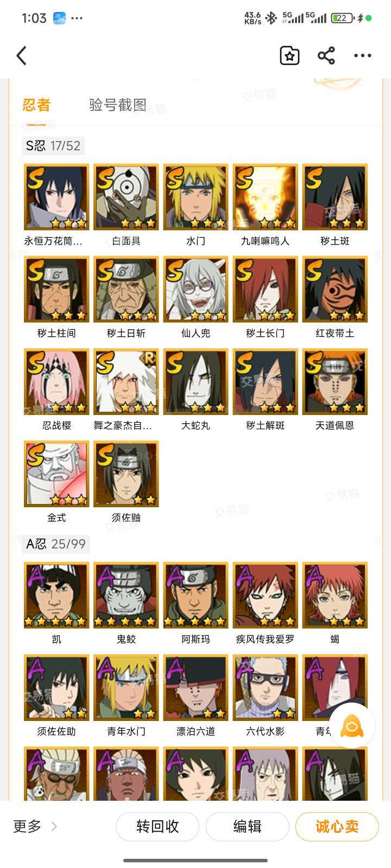Select the 白面具 ninja icon

click(126, 197)
